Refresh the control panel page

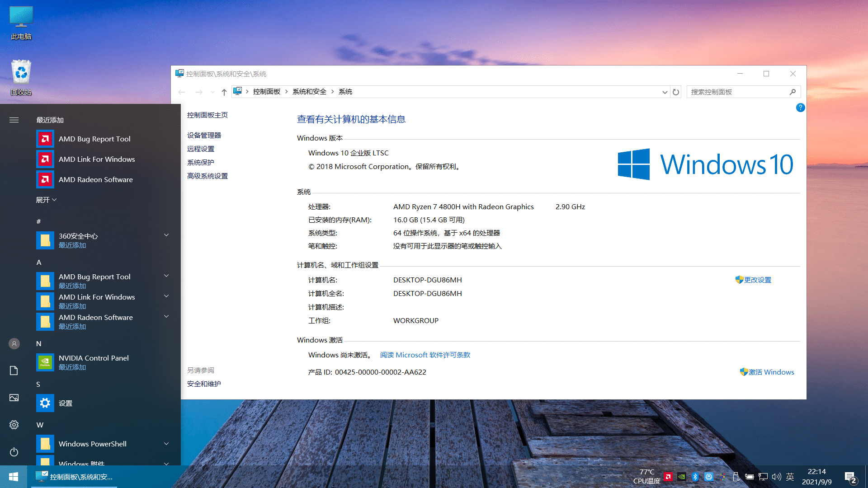[x=676, y=92]
